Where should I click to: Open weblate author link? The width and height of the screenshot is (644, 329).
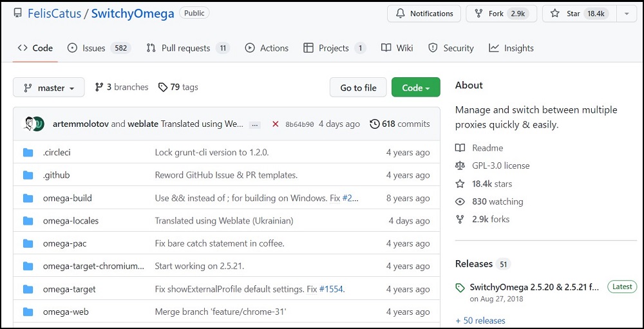click(143, 124)
